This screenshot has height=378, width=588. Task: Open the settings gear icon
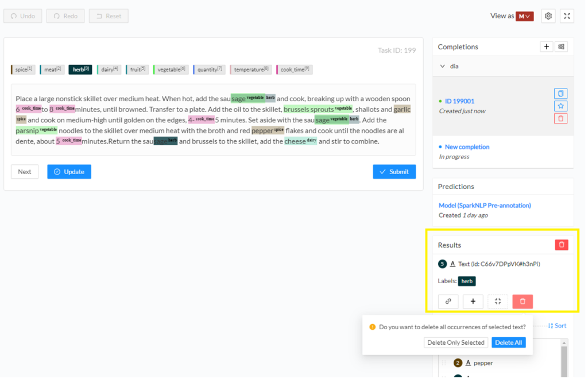(x=548, y=16)
